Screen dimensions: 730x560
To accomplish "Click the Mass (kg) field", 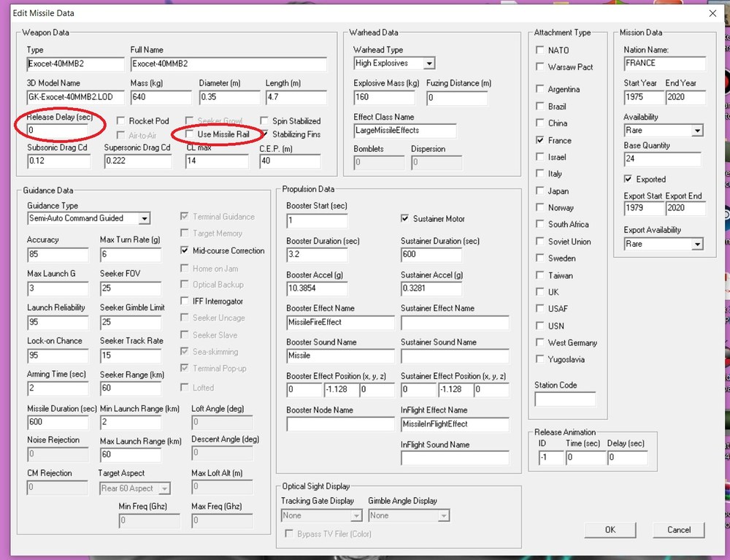I will tap(161, 97).
